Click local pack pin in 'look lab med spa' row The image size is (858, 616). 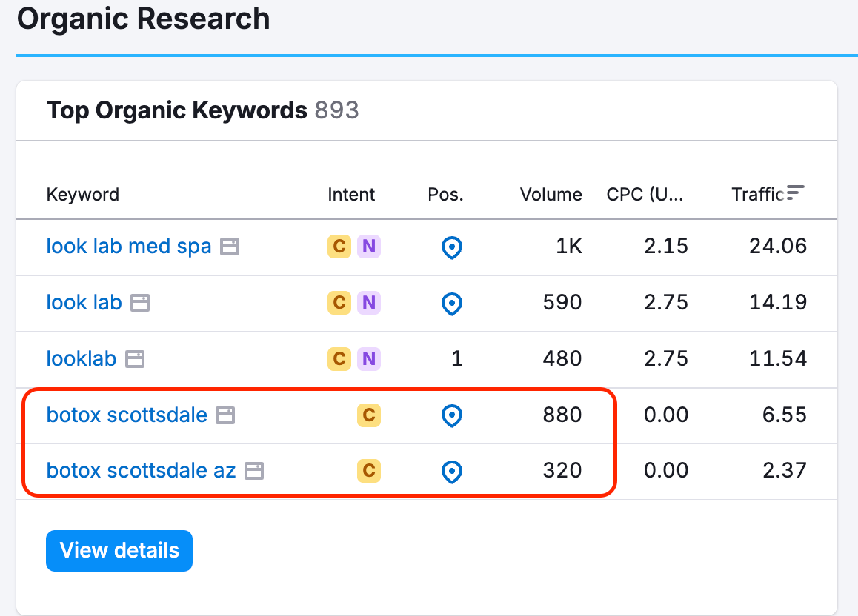[451, 247]
